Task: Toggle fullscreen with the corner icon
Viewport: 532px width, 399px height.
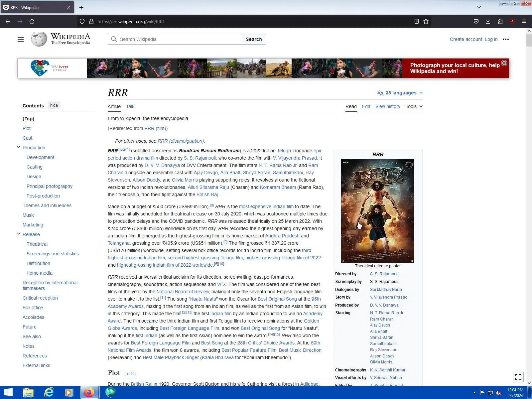Action: coord(518,377)
